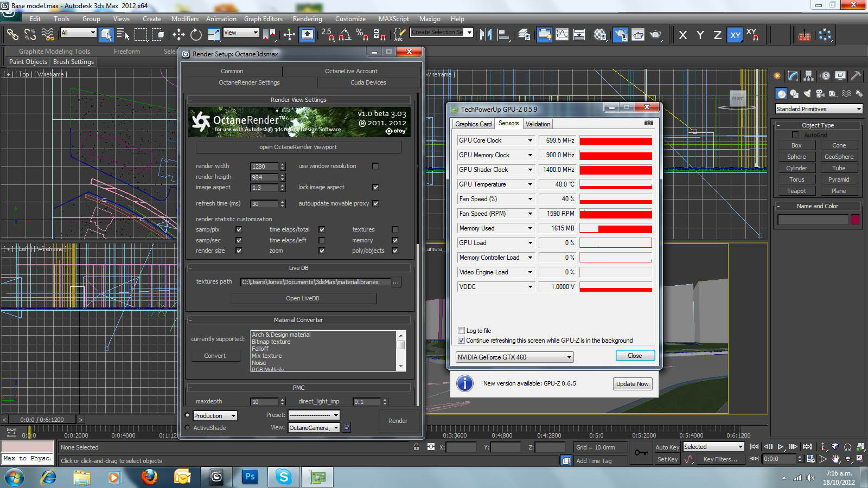868x488 pixels.
Task: Restrict movement to the XY plane
Action: click(x=735, y=35)
